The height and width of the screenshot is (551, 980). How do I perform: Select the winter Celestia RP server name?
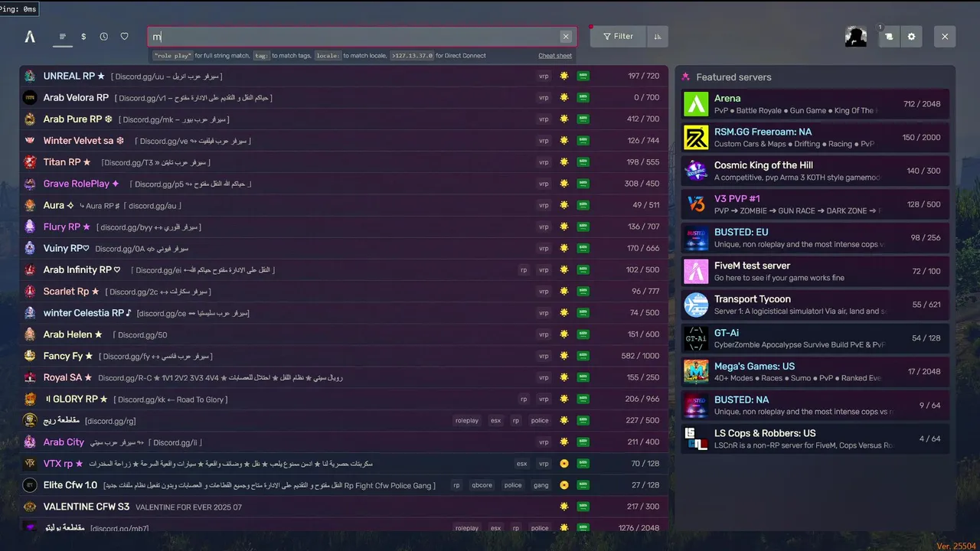tap(87, 312)
